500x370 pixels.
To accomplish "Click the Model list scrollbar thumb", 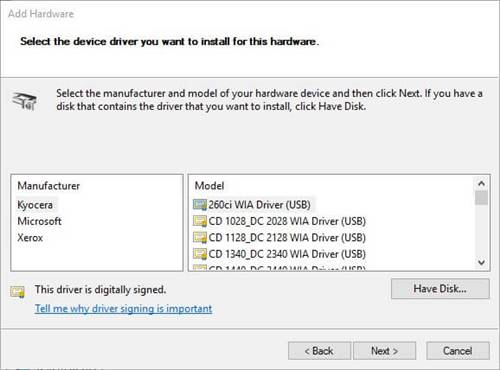I will [x=481, y=198].
